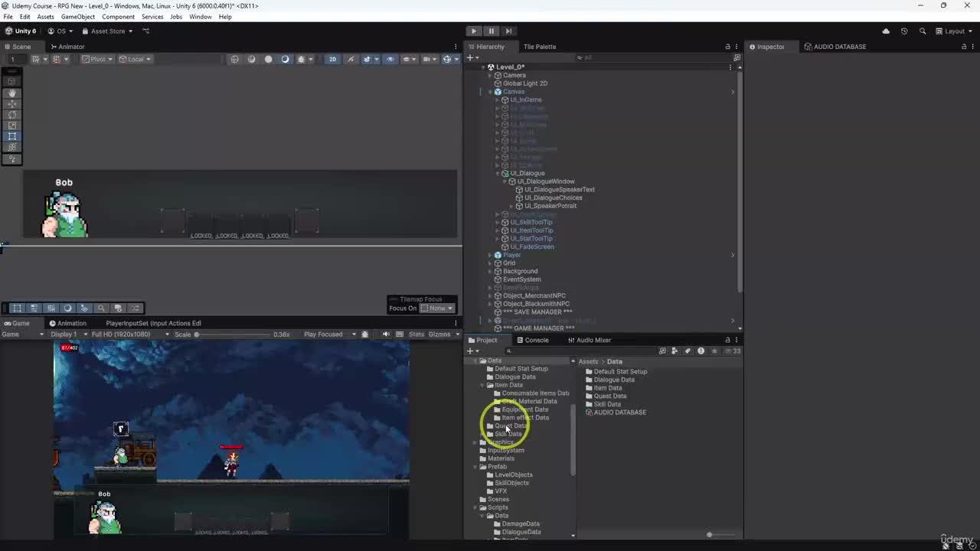The height and width of the screenshot is (551, 980).
Task: Toggle 2D mode in Scene view
Action: point(332,59)
